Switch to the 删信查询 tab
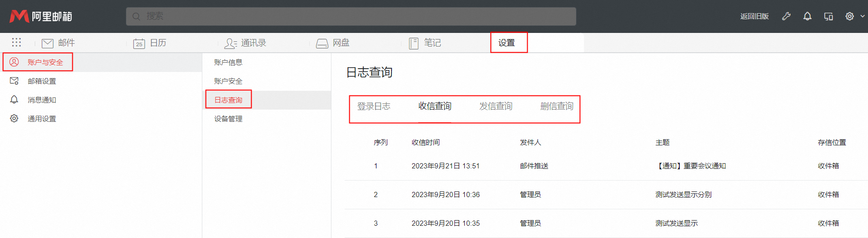The width and height of the screenshot is (868, 238). [x=557, y=106]
